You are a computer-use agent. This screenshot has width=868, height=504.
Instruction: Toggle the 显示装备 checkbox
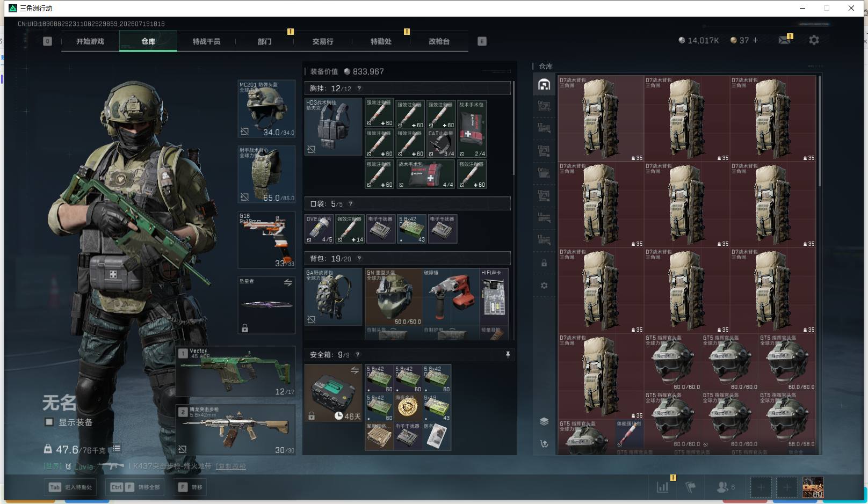coord(49,422)
